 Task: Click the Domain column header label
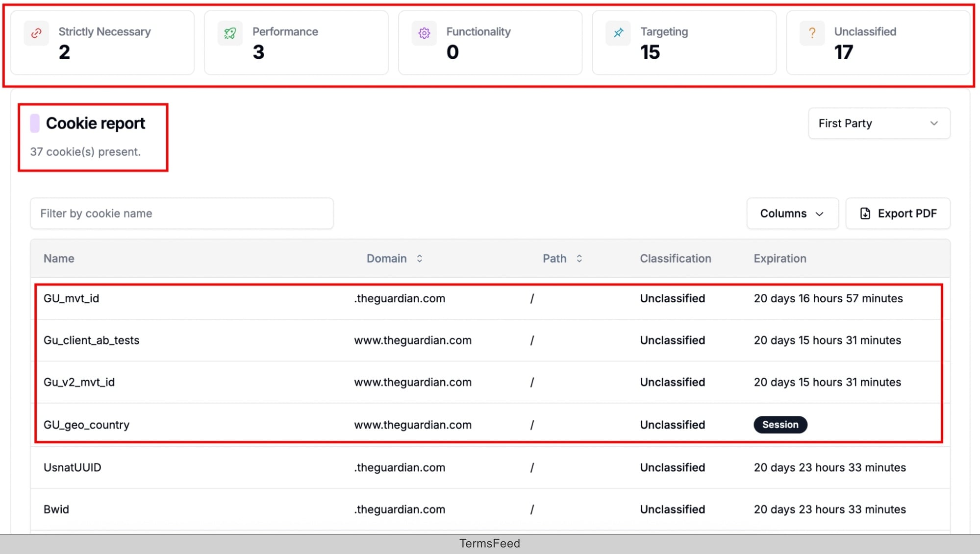[x=386, y=258]
